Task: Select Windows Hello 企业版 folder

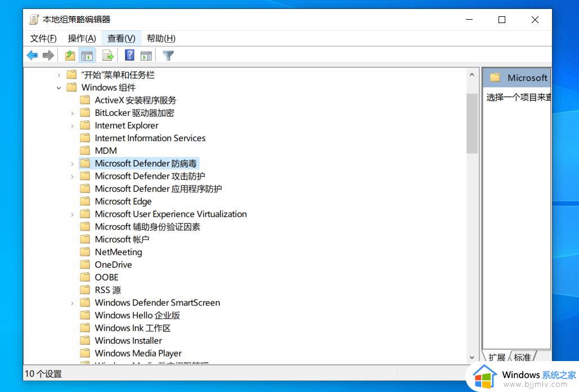Action: coord(137,315)
